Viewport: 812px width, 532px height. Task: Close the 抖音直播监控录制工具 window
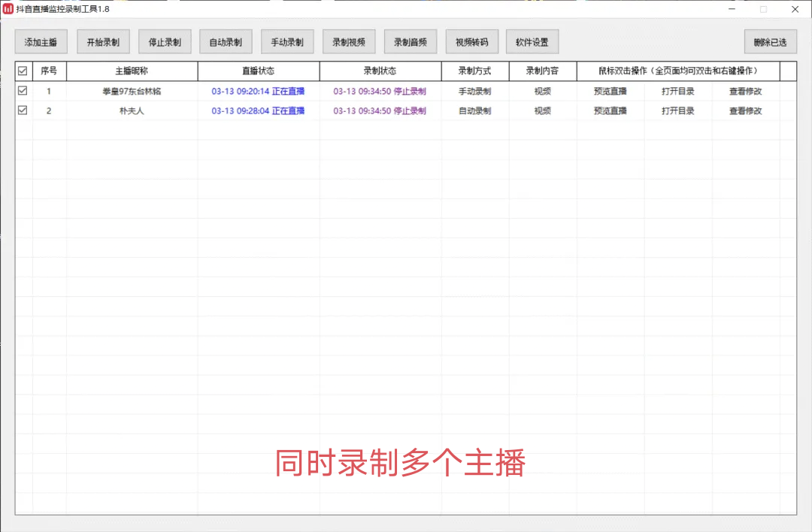click(x=795, y=9)
